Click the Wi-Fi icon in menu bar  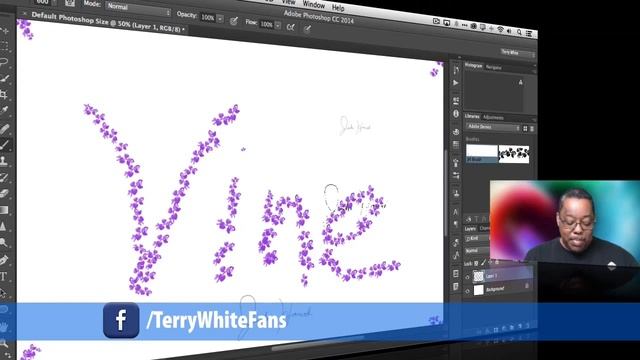[500, 29]
